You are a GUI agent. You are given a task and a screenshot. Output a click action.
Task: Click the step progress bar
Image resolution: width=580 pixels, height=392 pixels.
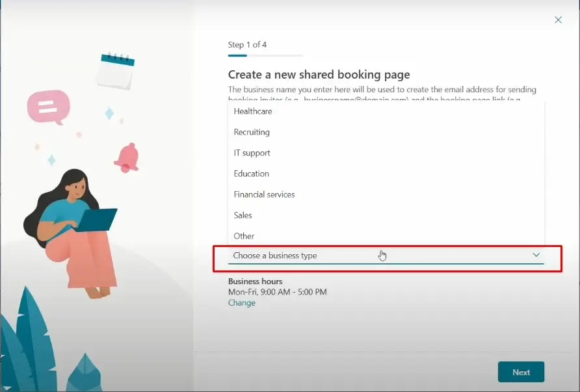(265, 57)
